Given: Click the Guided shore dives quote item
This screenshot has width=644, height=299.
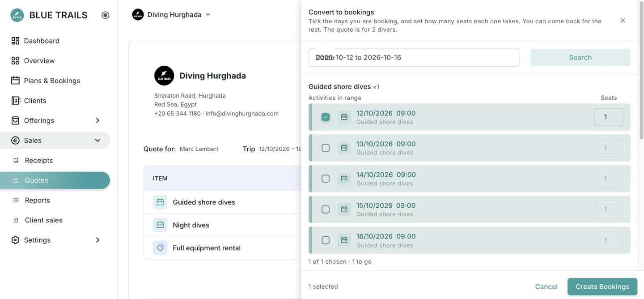Looking at the screenshot, I should click(x=204, y=202).
